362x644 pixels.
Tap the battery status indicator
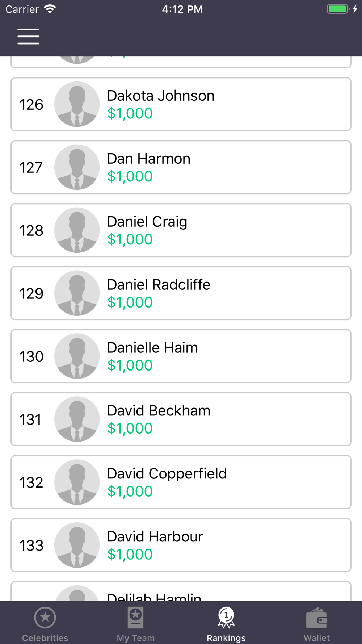click(x=338, y=9)
